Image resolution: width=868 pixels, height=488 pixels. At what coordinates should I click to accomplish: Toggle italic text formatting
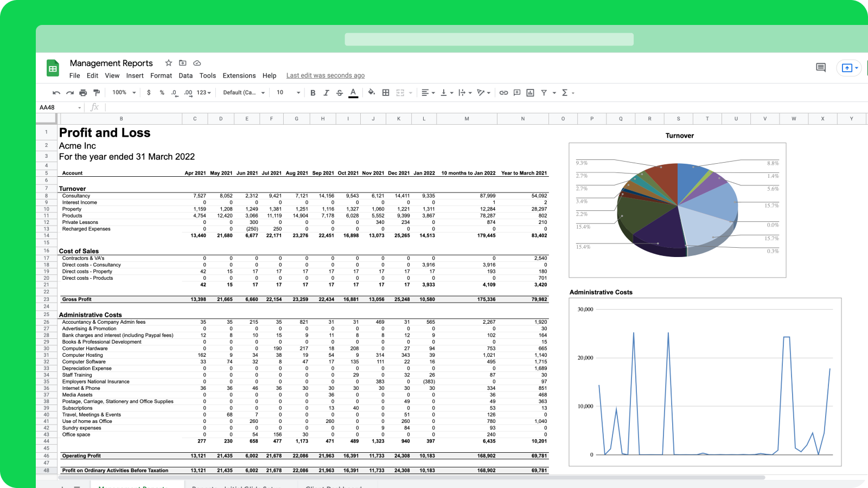(326, 93)
